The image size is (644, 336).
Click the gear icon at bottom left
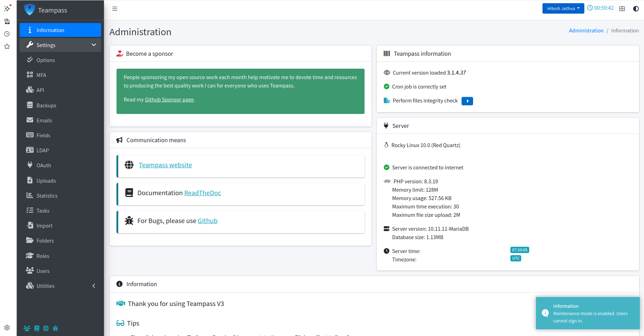click(7, 328)
